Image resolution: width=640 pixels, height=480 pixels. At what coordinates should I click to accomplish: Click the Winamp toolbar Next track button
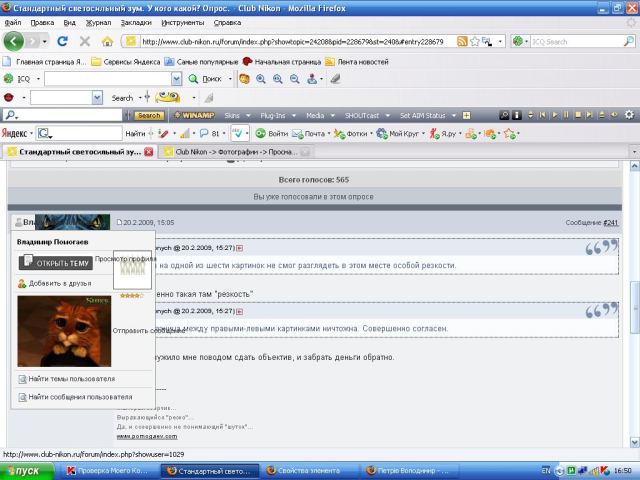[x=589, y=116]
